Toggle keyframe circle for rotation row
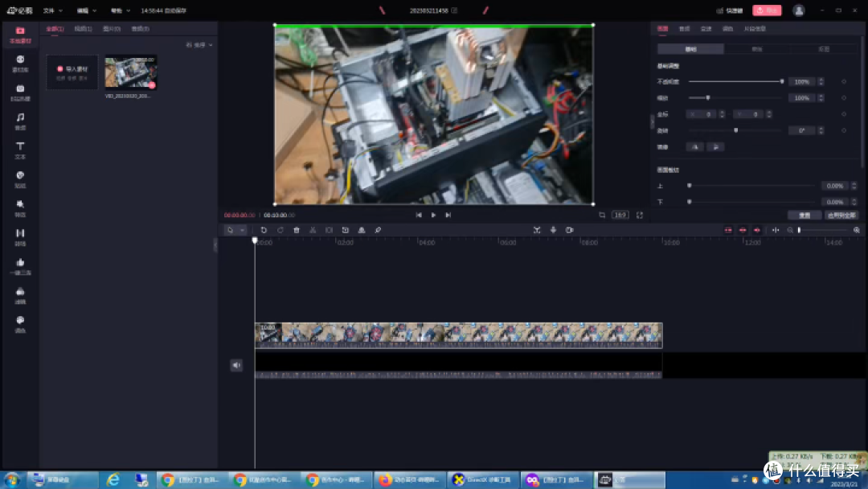The height and width of the screenshot is (489, 868). point(844,130)
